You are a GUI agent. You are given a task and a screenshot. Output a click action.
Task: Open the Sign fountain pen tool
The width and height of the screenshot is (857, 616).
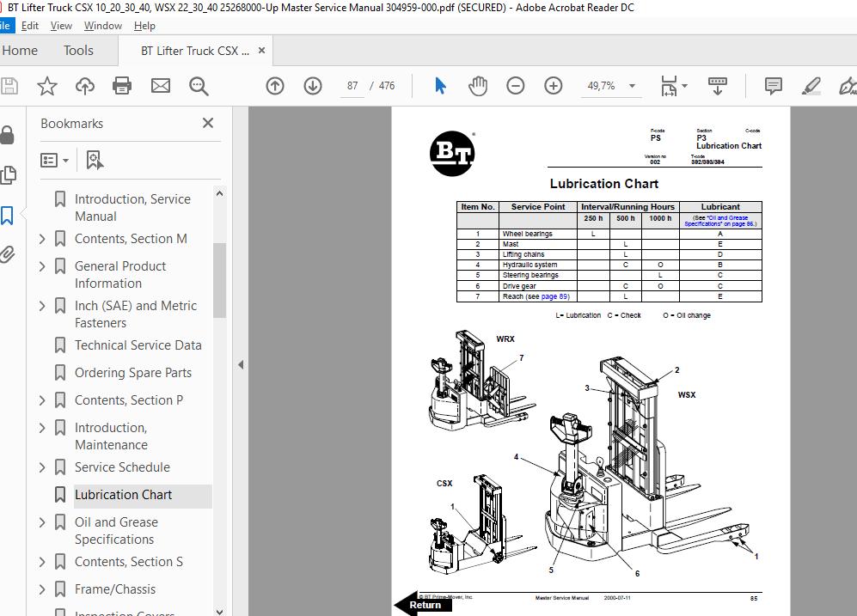pos(848,86)
